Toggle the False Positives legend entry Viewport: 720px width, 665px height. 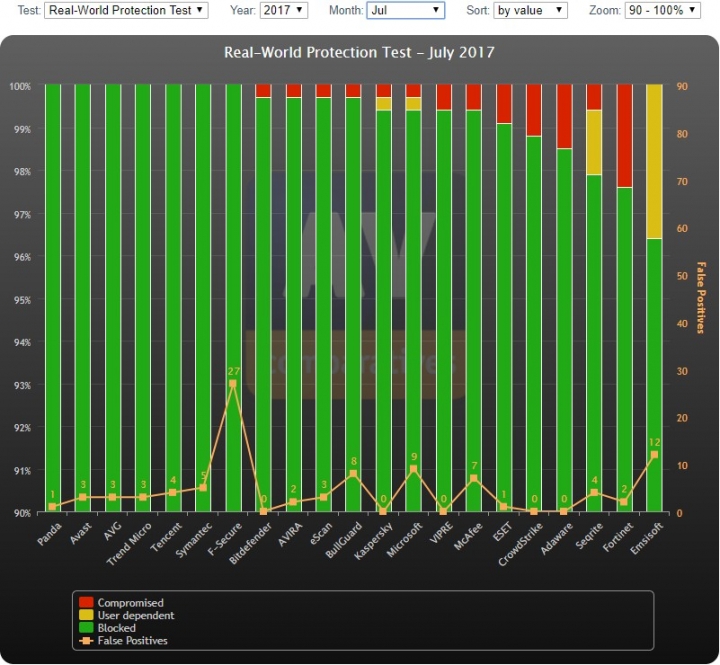click(123, 641)
